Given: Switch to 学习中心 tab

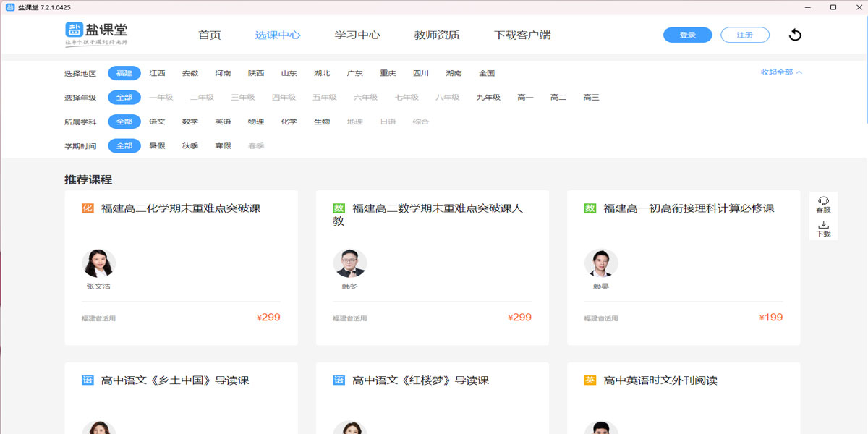Looking at the screenshot, I should click(357, 35).
